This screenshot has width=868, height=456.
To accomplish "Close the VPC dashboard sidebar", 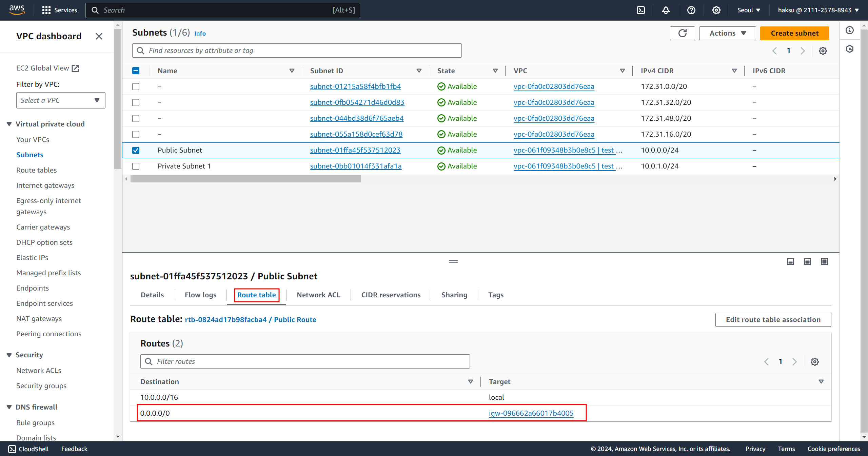I will coord(99,36).
